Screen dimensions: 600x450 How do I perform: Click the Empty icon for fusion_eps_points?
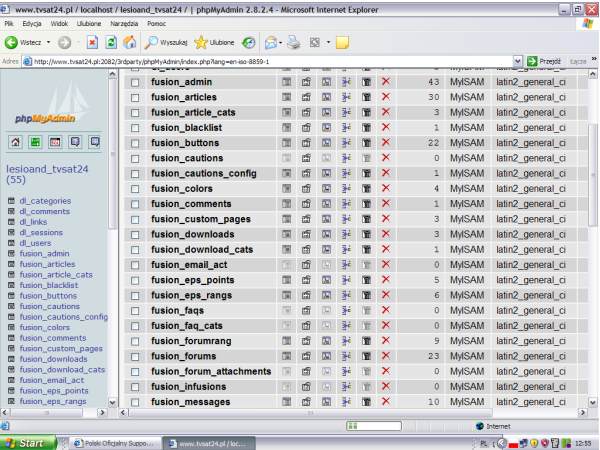tap(366, 280)
